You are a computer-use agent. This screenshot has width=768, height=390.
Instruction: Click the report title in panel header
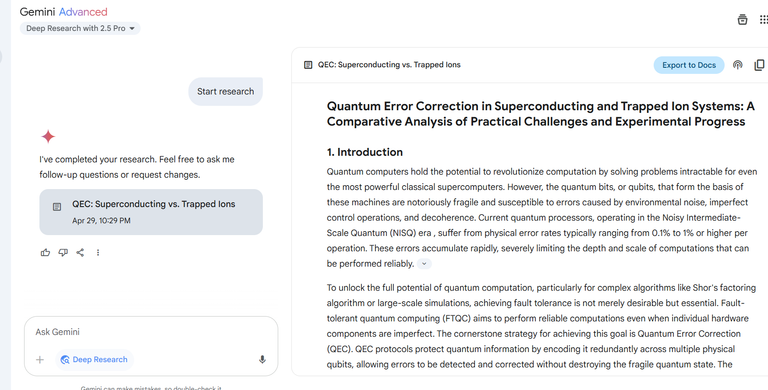pos(389,65)
